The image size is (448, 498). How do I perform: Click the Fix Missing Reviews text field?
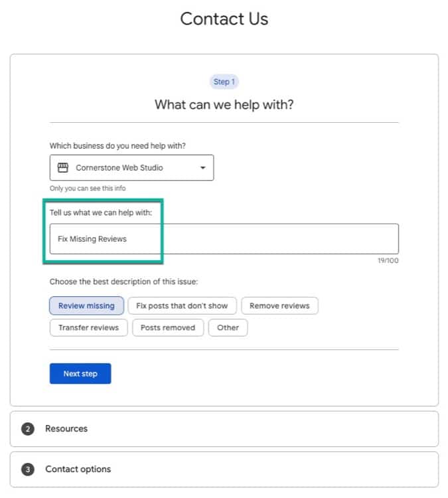pos(224,239)
